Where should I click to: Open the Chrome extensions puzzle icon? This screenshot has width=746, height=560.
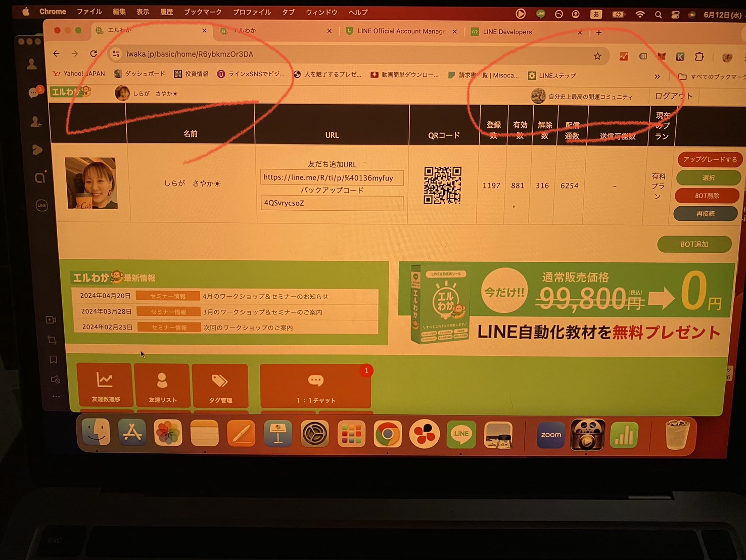tap(699, 57)
